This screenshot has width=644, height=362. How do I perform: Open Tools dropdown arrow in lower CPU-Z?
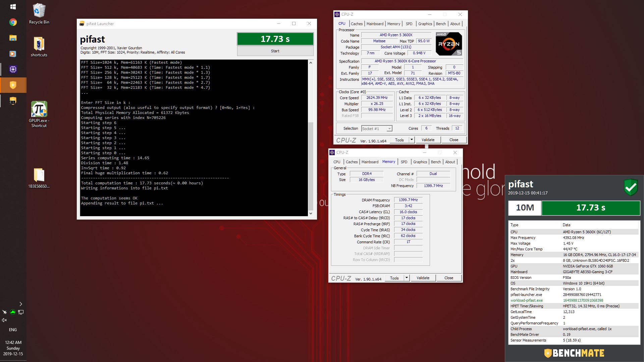click(x=407, y=278)
